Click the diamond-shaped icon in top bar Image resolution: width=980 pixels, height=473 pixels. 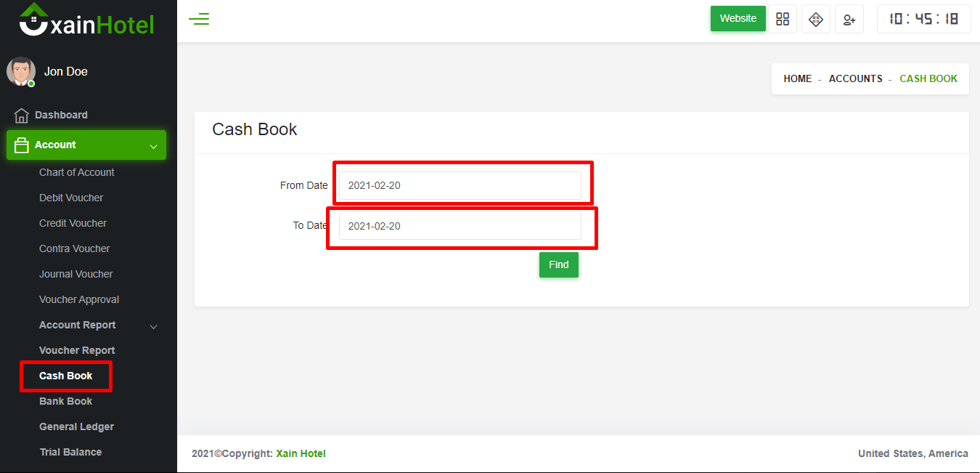click(x=815, y=20)
